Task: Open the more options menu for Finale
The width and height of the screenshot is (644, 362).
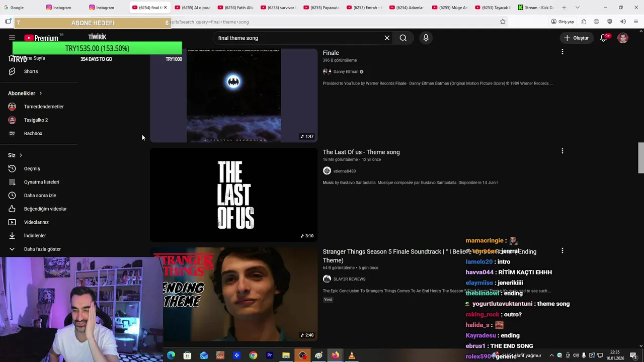Action: 562,52
